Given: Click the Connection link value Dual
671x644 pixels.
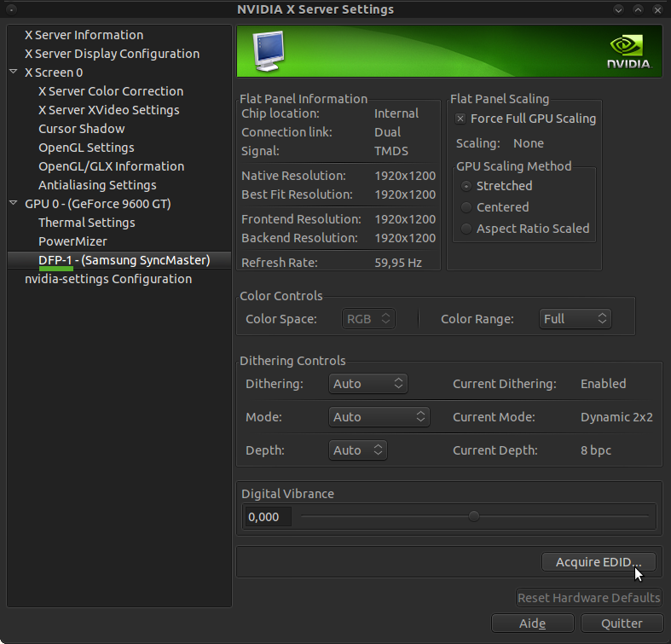Looking at the screenshot, I should [388, 132].
